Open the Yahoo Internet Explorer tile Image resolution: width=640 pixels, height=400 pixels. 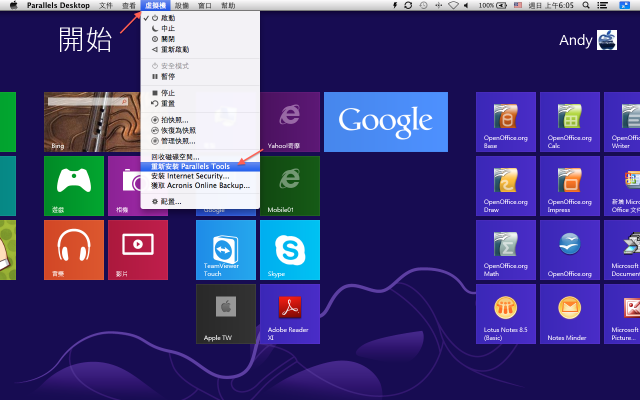pos(290,122)
